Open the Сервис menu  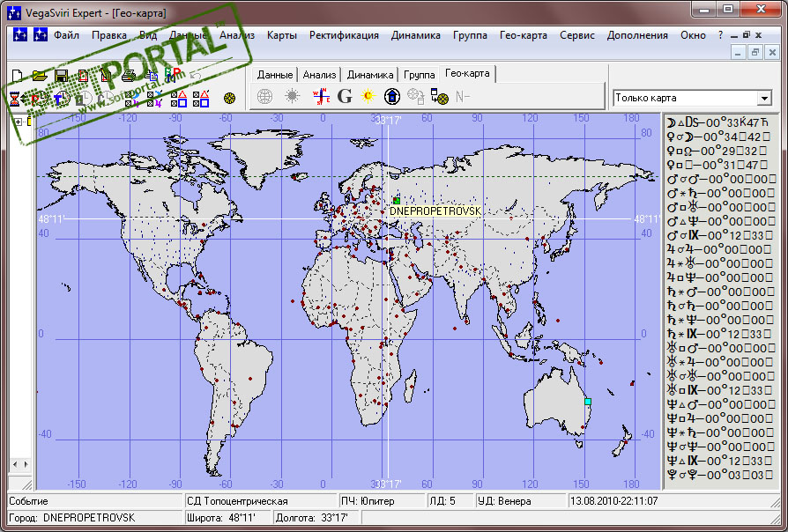click(577, 35)
